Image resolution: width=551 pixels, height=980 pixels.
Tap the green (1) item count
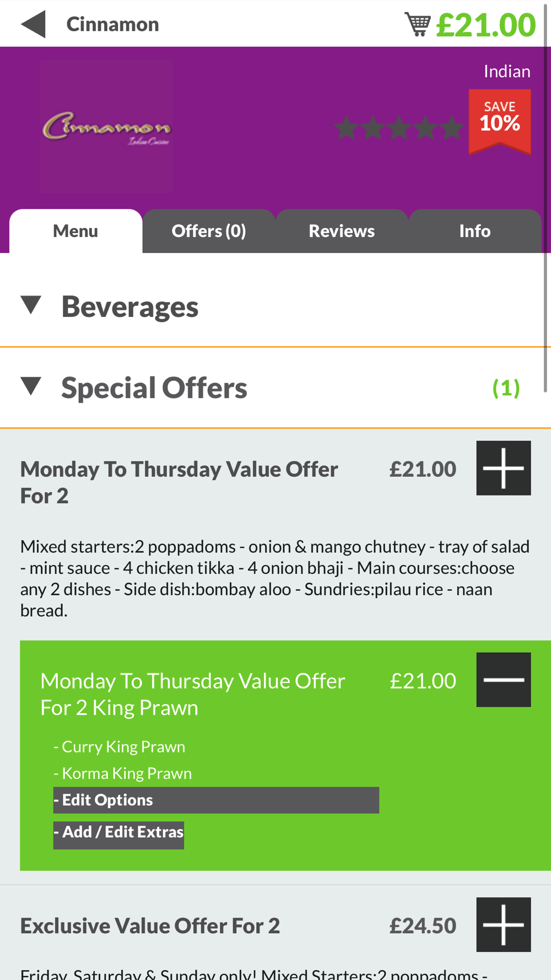[x=506, y=388]
